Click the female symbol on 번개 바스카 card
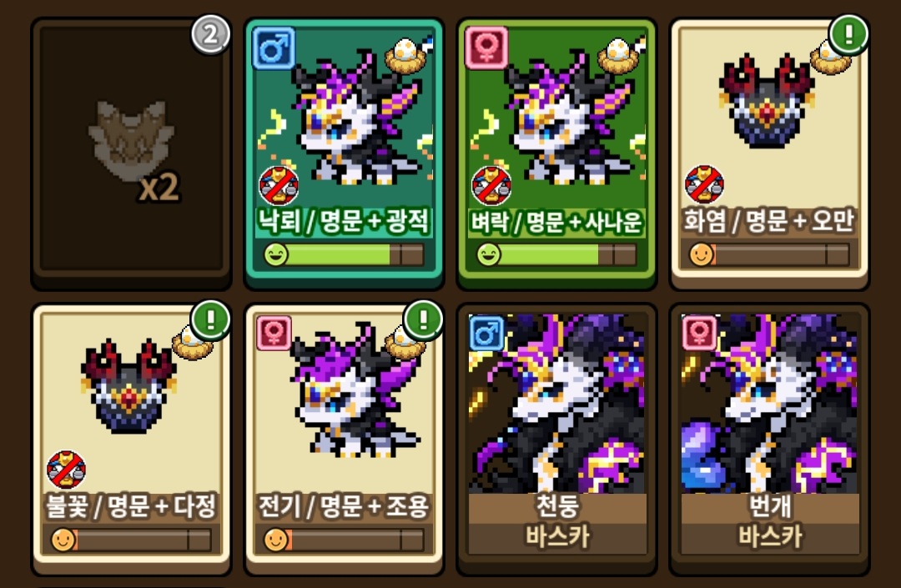 tap(699, 333)
